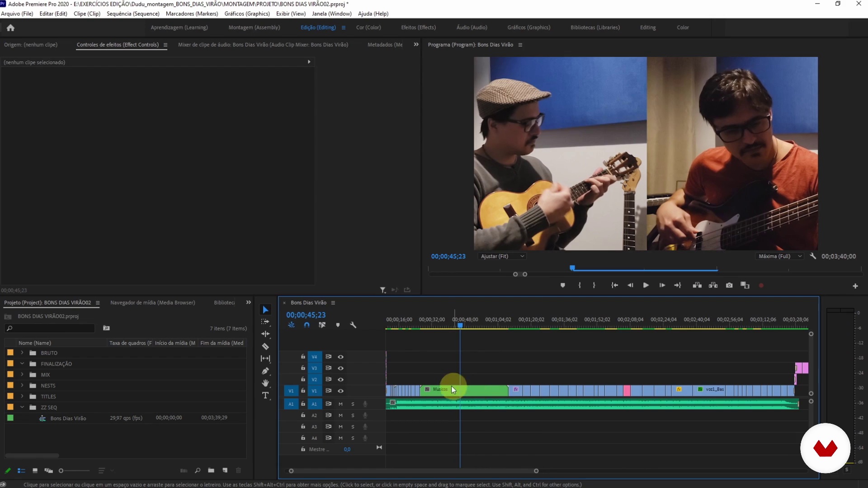Solo the A1 audio track
Image resolution: width=868 pixels, height=488 pixels.
(353, 404)
